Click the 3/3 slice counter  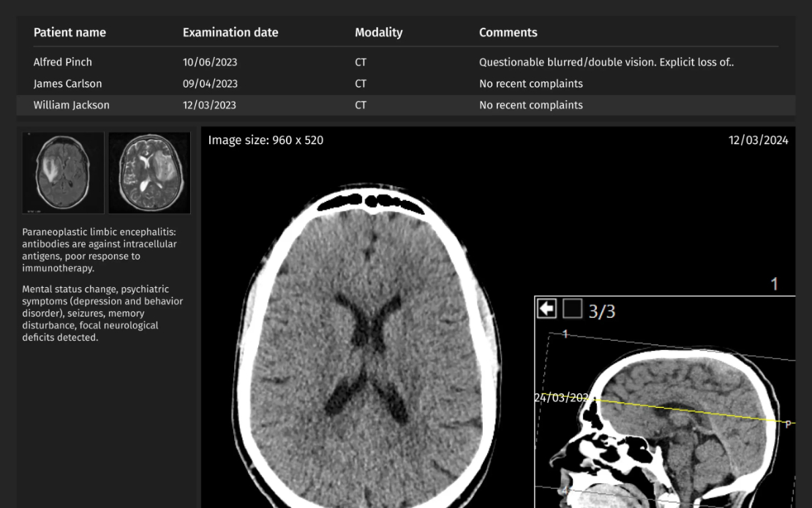pos(602,311)
